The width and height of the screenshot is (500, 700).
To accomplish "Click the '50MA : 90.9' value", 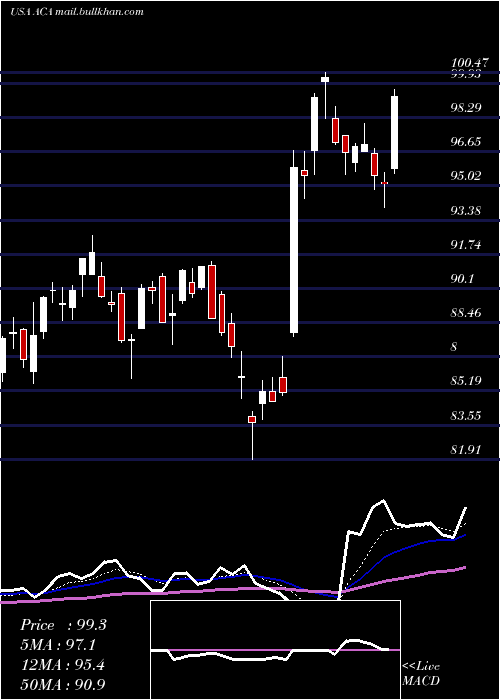I will click(x=63, y=684).
